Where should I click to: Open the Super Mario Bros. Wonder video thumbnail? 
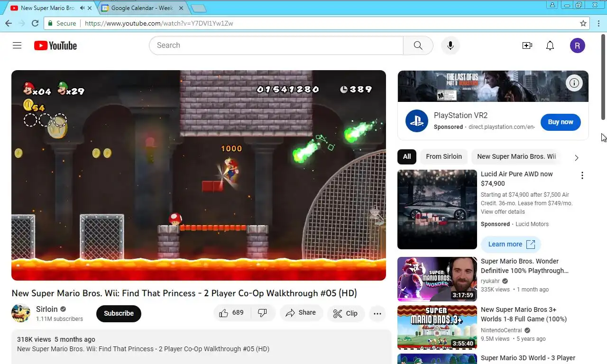point(437,279)
